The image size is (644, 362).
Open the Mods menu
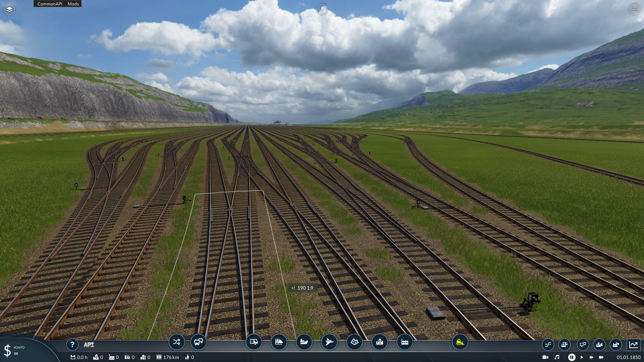[x=73, y=4]
